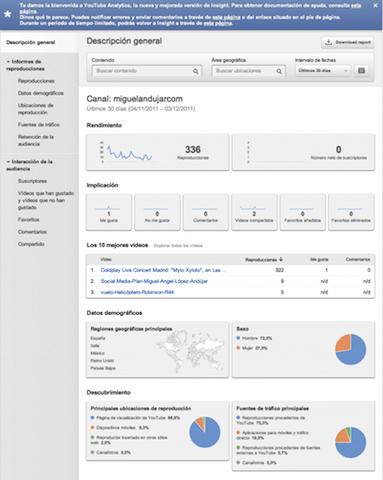The height and width of the screenshot is (480, 383).
Task: Click Reino Unido in top regions list
Action: coord(102,361)
